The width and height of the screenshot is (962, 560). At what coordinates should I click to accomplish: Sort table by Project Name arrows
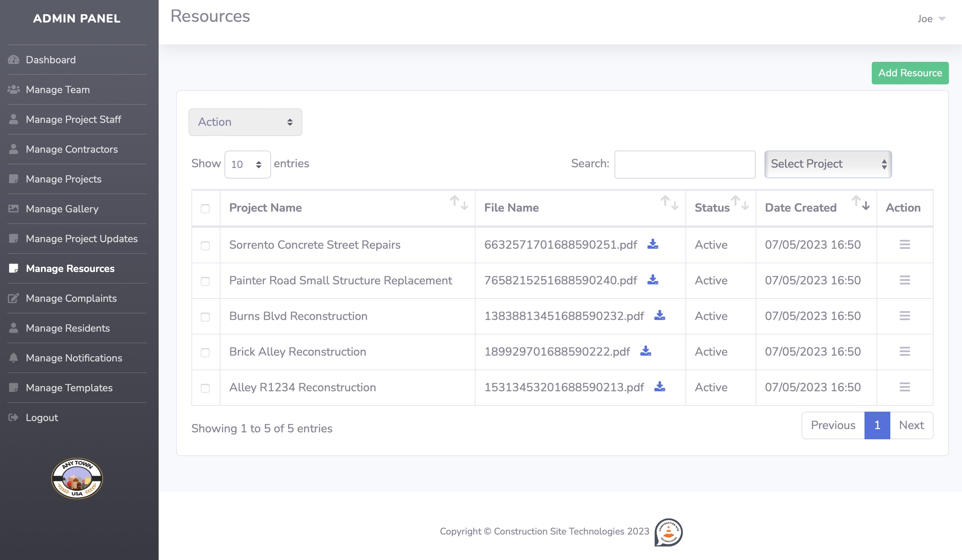click(459, 202)
